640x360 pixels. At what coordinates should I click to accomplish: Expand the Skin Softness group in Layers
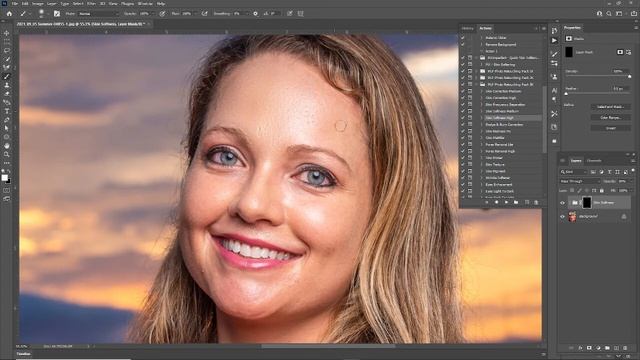(x=569, y=203)
